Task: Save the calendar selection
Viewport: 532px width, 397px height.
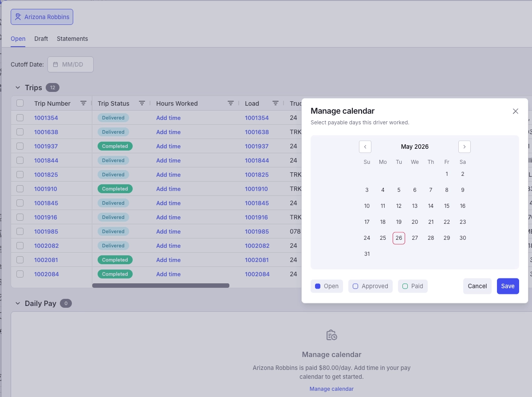Action: 508,286
